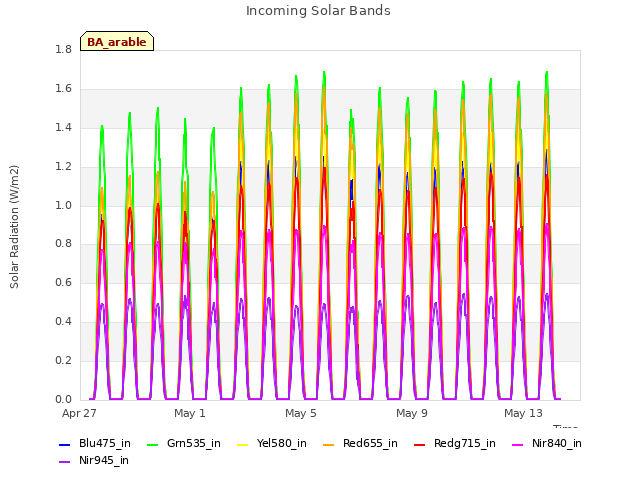The width and height of the screenshot is (640, 480).
Task: Click the Red655_in orange legend swatch
Action: pos(329,445)
